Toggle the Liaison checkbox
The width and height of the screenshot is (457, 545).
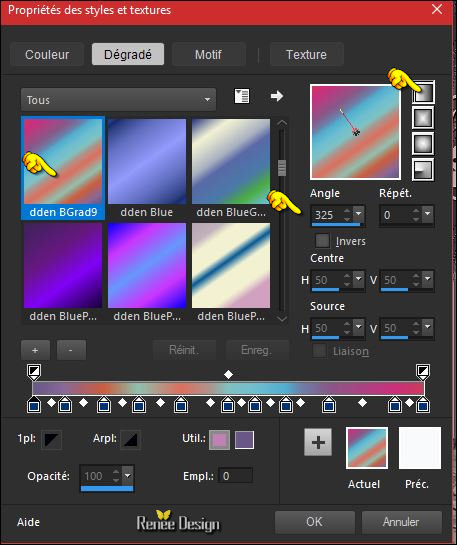[x=319, y=351]
